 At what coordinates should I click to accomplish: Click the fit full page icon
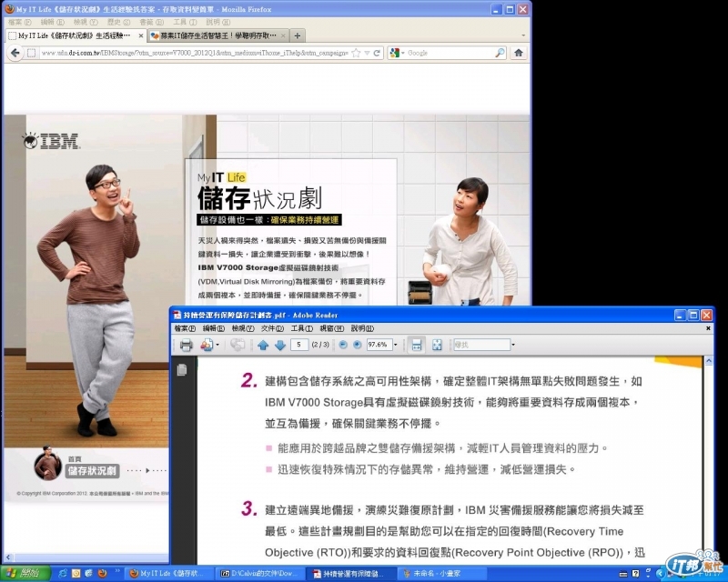tap(437, 345)
